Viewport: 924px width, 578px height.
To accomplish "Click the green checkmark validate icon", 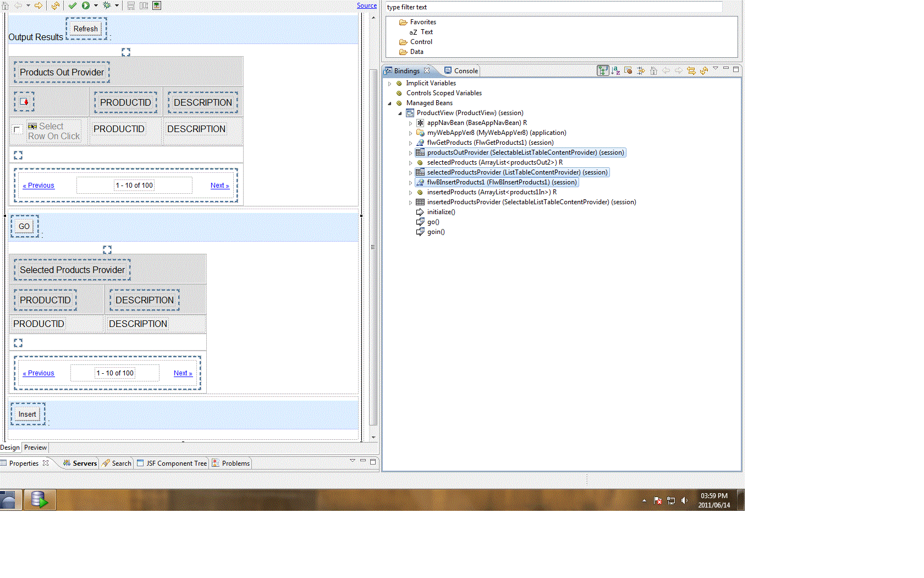I will point(73,6).
